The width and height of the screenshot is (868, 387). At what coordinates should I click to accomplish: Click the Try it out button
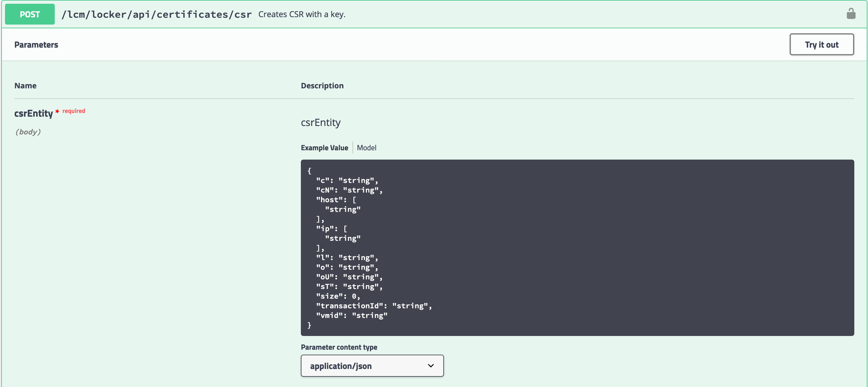[x=822, y=44]
